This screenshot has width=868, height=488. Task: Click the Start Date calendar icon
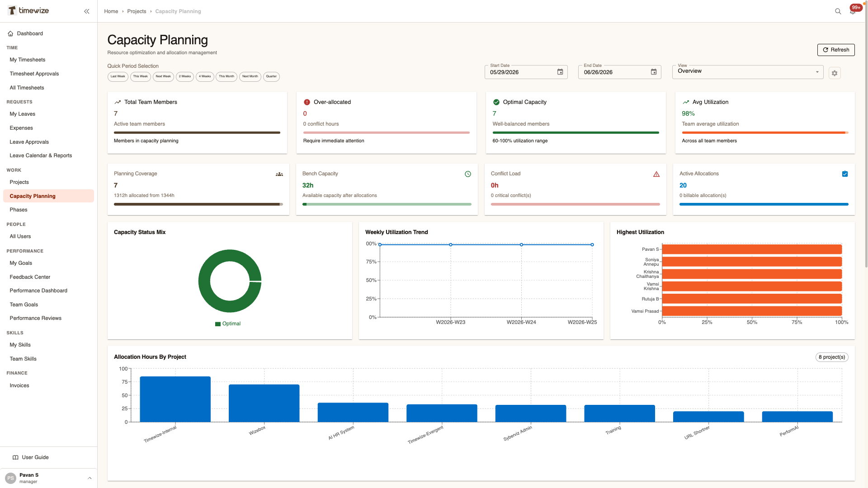pos(560,72)
